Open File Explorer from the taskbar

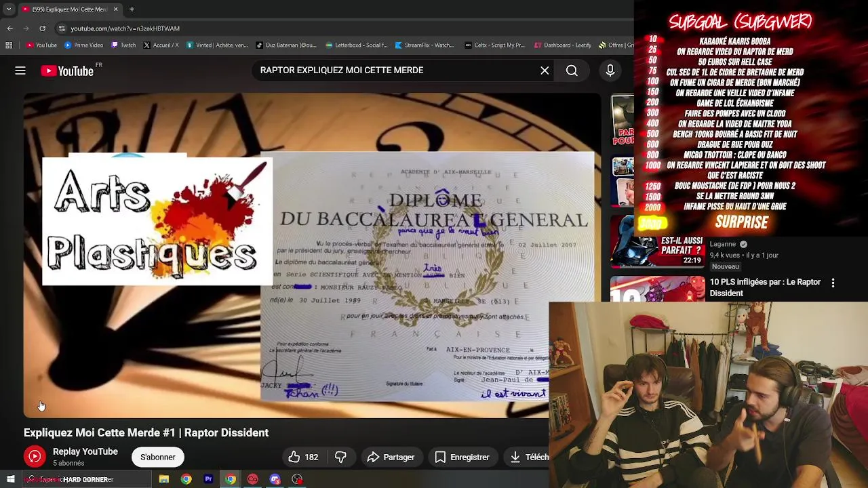[163, 479]
